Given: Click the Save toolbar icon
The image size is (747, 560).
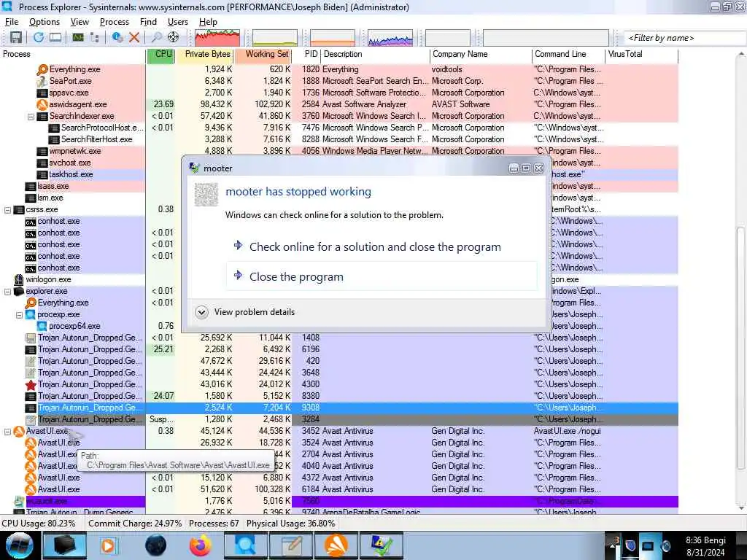Looking at the screenshot, I should click(16, 37).
